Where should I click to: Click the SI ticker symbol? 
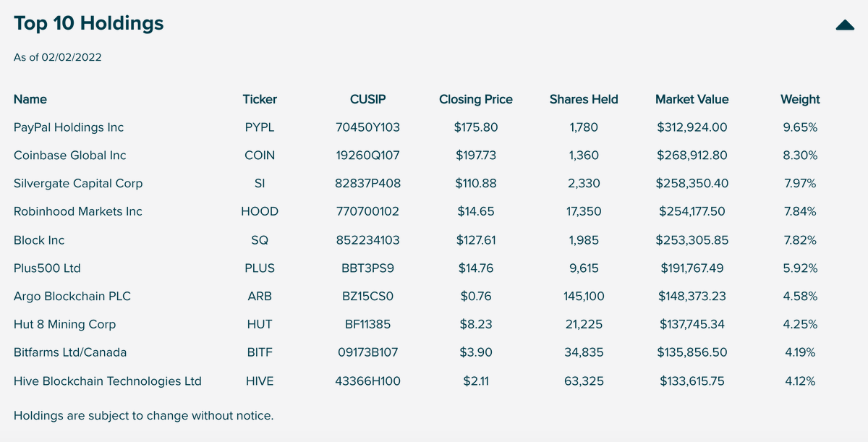tap(260, 184)
